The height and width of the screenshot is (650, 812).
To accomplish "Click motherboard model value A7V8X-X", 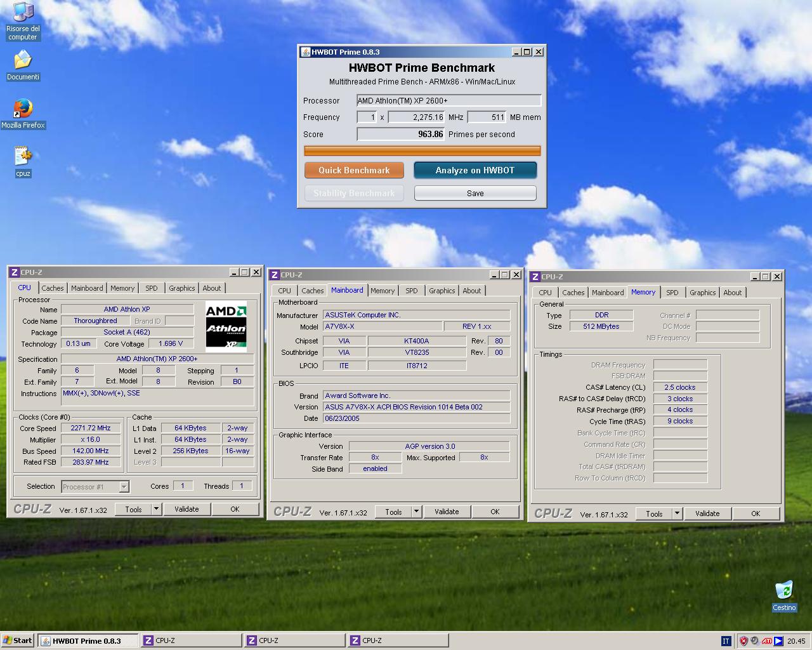I will pos(381,326).
